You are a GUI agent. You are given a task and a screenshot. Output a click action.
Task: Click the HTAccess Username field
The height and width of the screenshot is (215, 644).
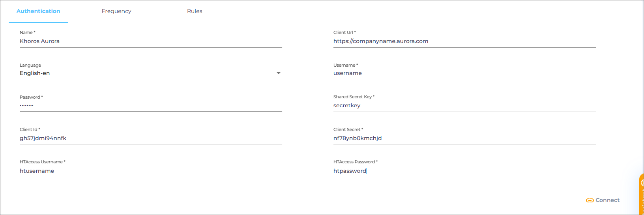[151, 171]
